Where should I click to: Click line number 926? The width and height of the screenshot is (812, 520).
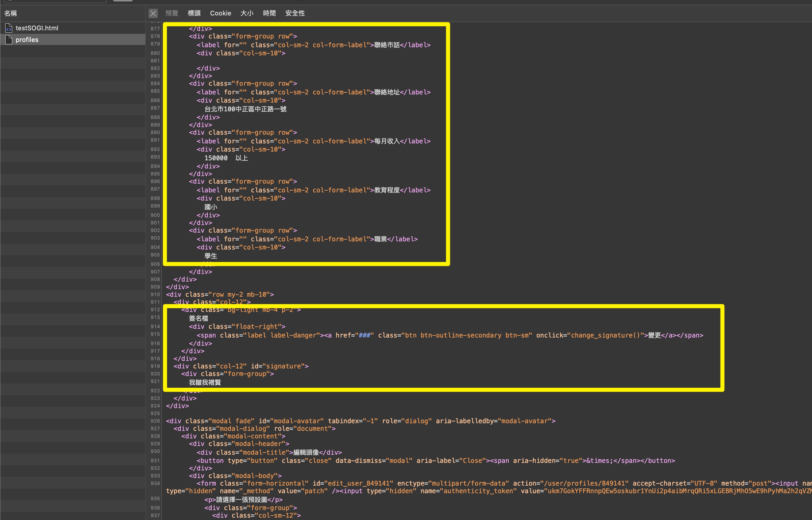click(x=155, y=421)
